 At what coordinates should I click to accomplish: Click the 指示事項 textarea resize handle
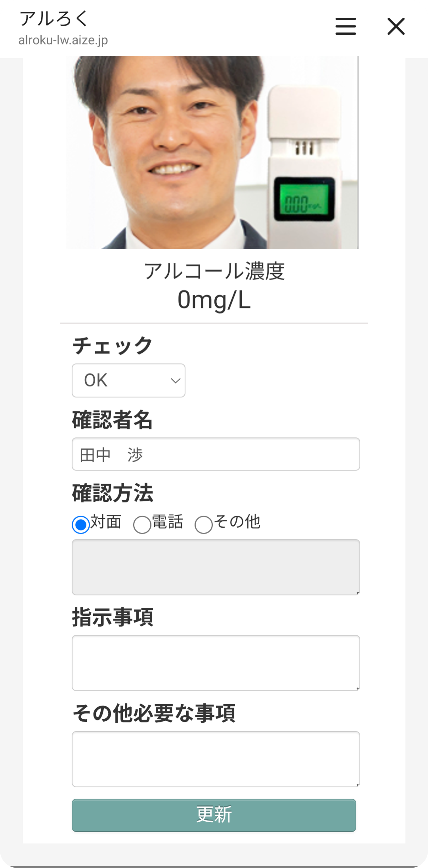tap(357, 688)
